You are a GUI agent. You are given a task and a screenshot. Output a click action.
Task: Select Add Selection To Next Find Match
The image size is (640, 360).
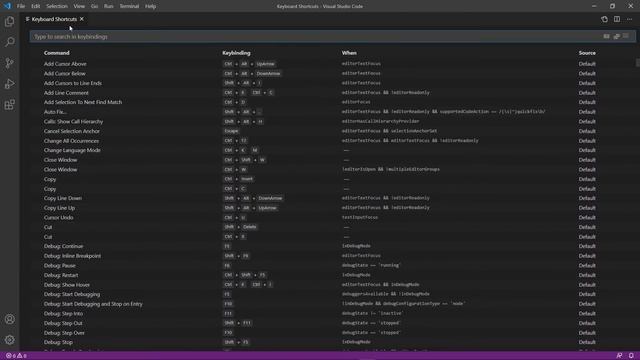[x=332, y=102]
